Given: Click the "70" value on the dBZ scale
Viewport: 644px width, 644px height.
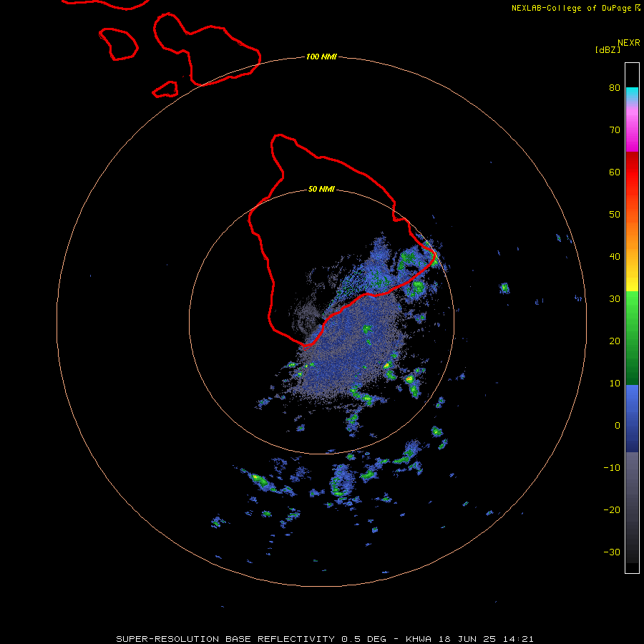Looking at the screenshot, I should click(x=615, y=130).
